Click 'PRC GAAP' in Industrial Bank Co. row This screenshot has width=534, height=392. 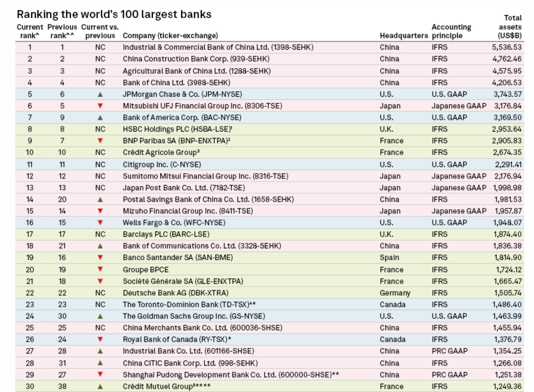tap(450, 351)
